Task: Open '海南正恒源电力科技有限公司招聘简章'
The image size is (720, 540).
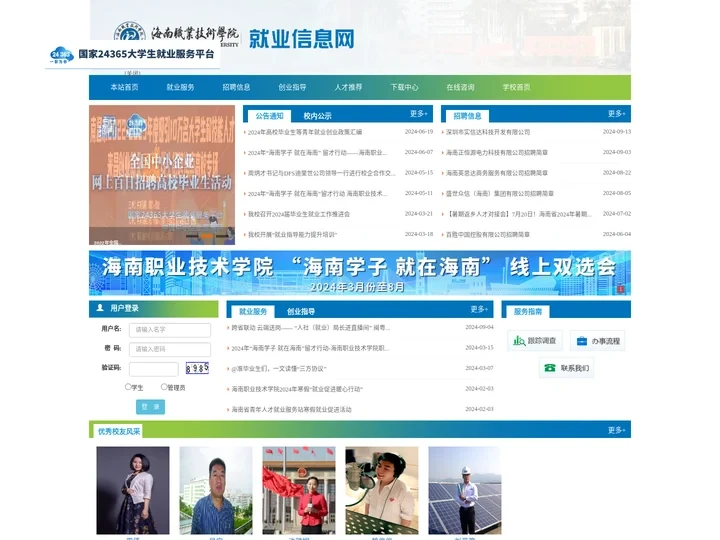Action: pyautogui.click(x=497, y=152)
